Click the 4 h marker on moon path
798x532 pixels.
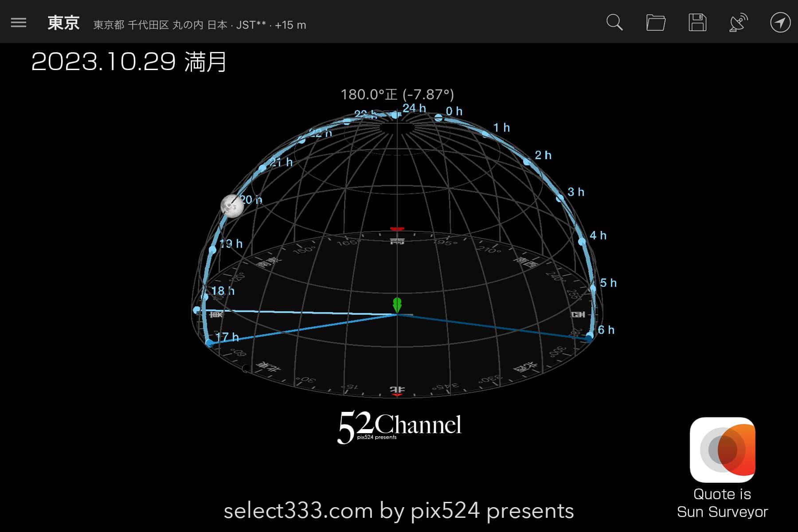[x=582, y=242]
